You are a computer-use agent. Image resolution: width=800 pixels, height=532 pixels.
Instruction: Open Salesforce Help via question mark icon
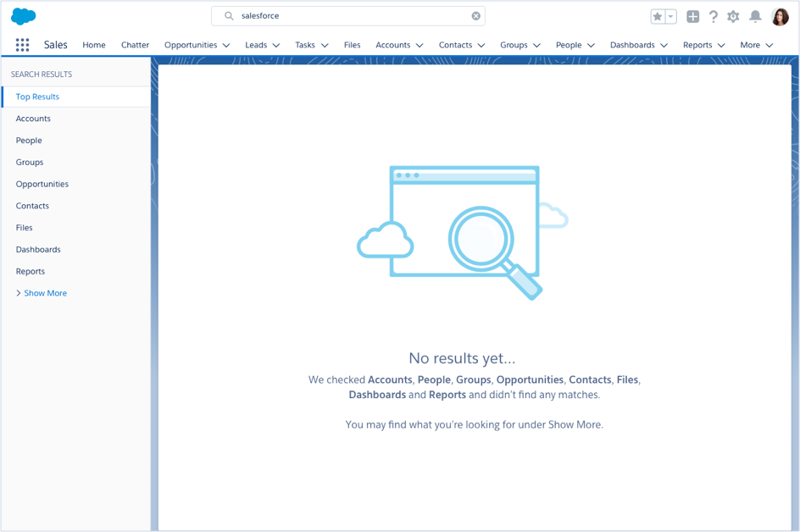713,15
